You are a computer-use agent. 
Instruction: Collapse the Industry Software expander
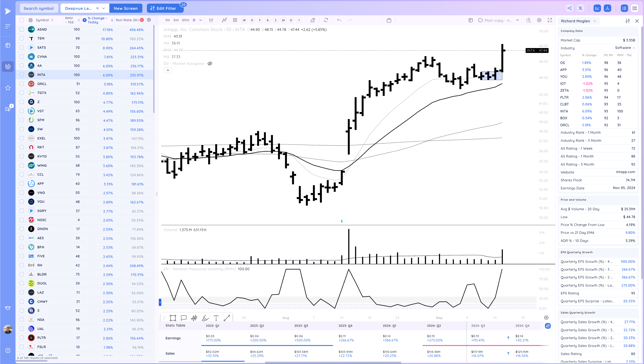point(634,48)
